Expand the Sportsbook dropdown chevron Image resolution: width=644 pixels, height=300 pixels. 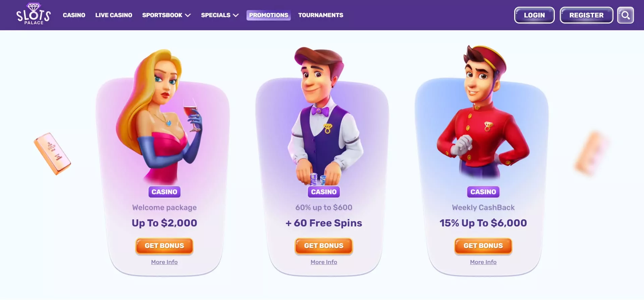click(188, 15)
